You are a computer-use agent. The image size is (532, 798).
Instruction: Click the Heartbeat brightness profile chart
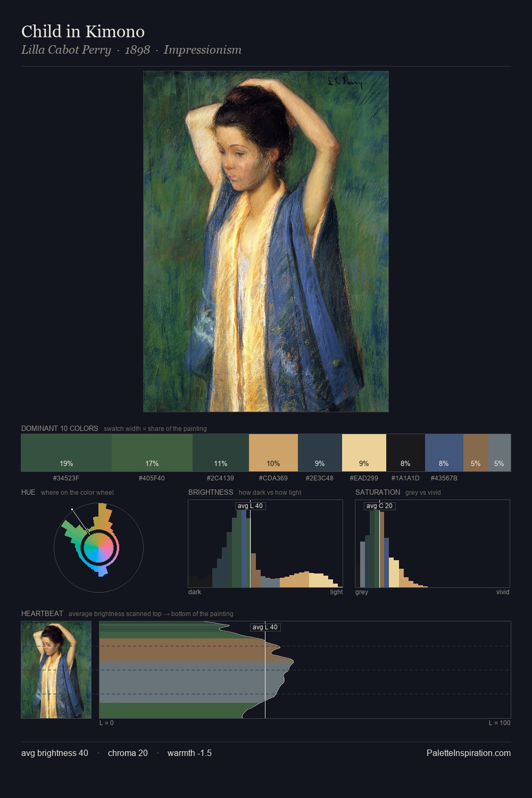pyautogui.click(x=305, y=670)
